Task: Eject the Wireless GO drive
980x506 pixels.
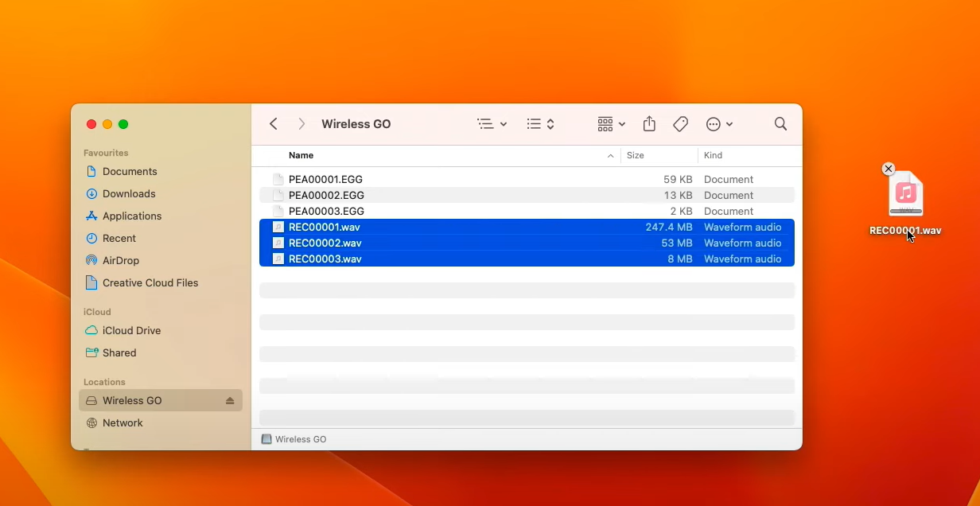Action: click(x=230, y=400)
